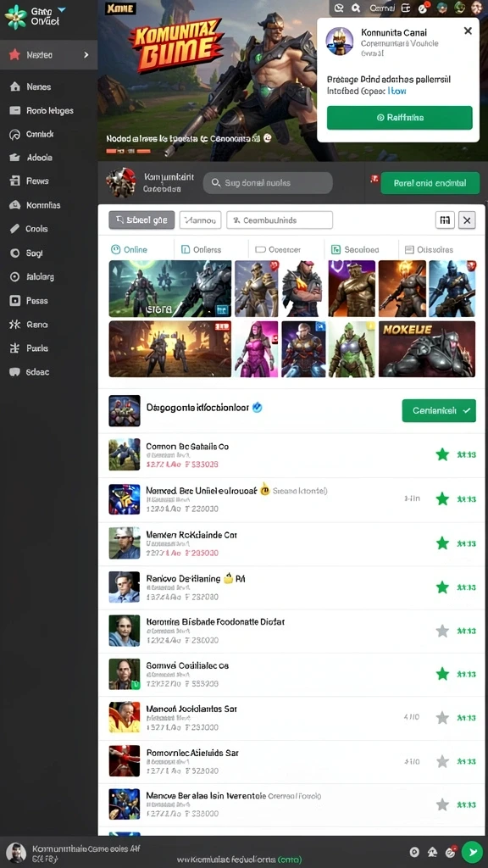Unstar the Renovo Detilaning row
The height and width of the screenshot is (868, 488).
(x=442, y=587)
